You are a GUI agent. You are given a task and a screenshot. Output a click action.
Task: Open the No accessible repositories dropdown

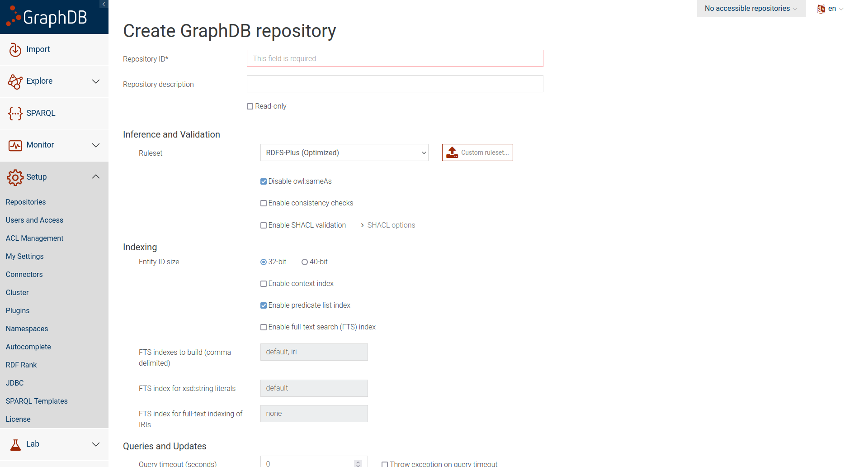tap(751, 9)
